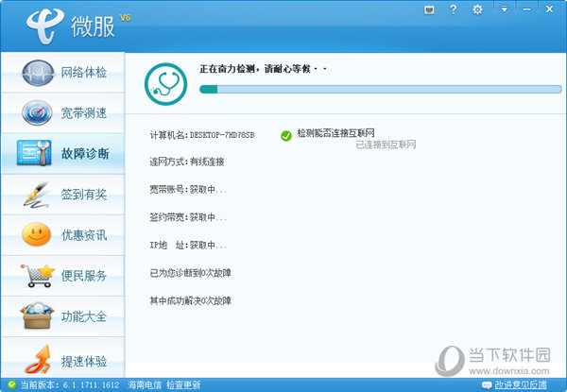Expand the title bar dropdown arrow menu

click(x=504, y=9)
